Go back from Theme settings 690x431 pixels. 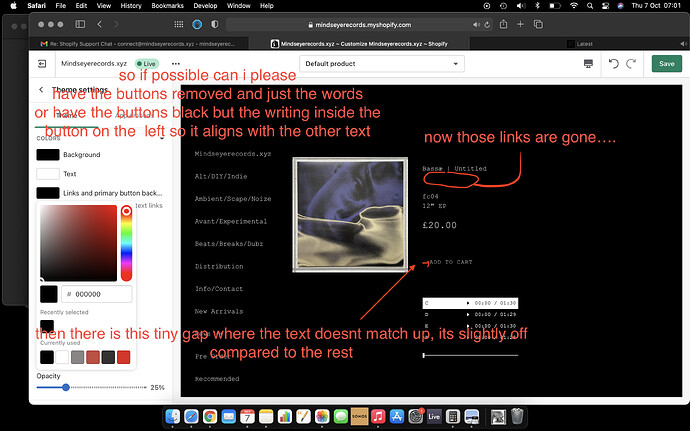pyautogui.click(x=41, y=89)
